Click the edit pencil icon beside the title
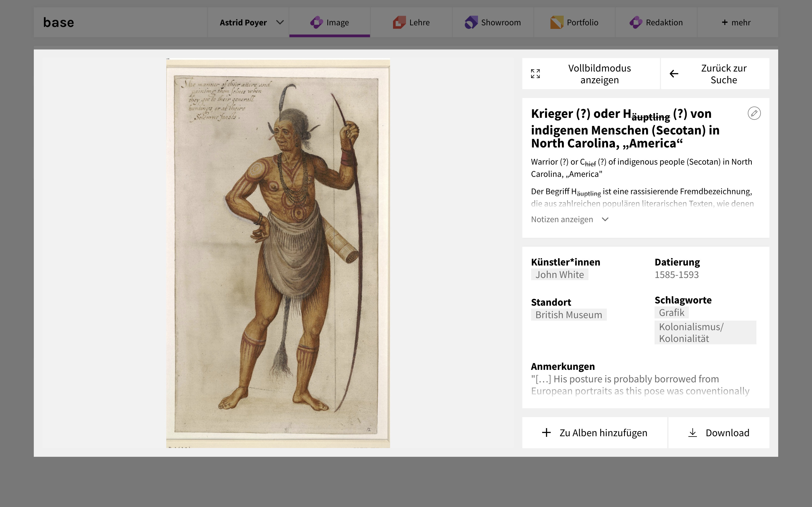The image size is (812, 507). (x=754, y=113)
